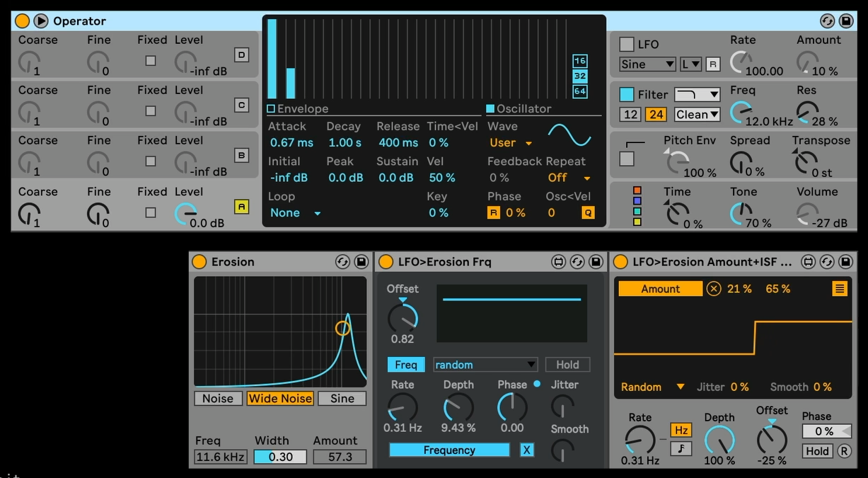The image size is (868, 478).
Task: Select the Noise mode tab in Erosion
Action: coord(218,399)
